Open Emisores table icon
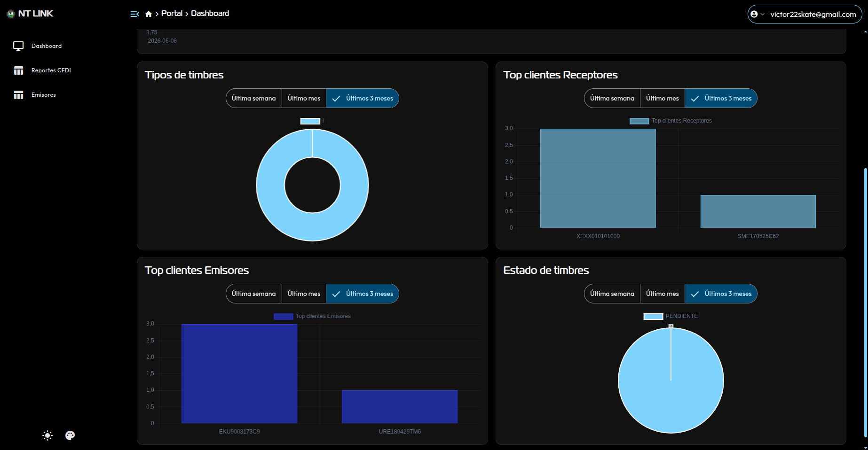This screenshot has width=868, height=450. 18,95
